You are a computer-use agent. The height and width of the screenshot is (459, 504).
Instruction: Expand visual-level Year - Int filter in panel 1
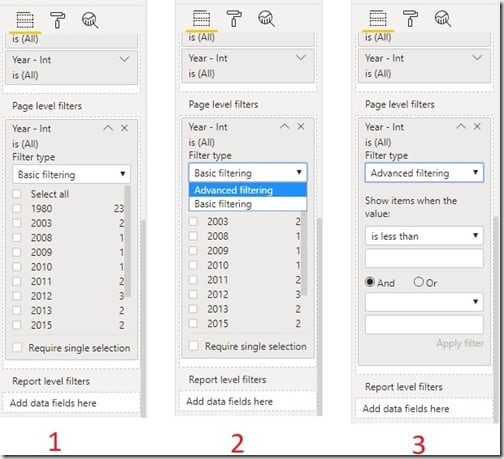(x=124, y=60)
